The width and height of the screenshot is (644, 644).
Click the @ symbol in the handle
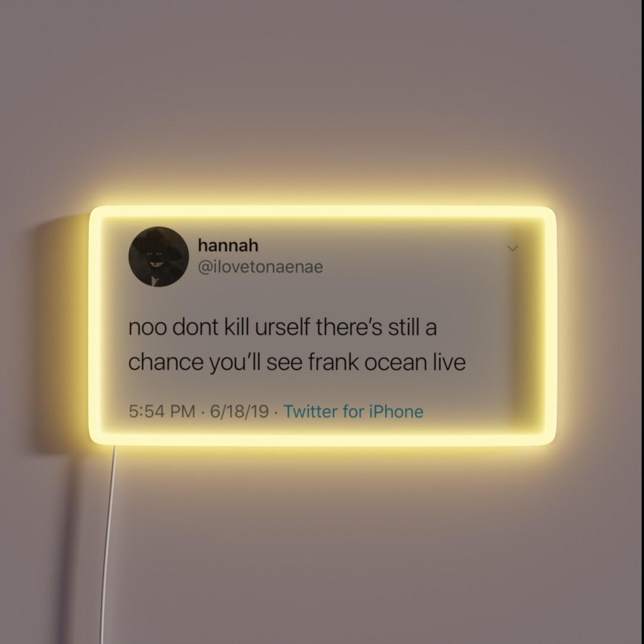click(x=205, y=267)
